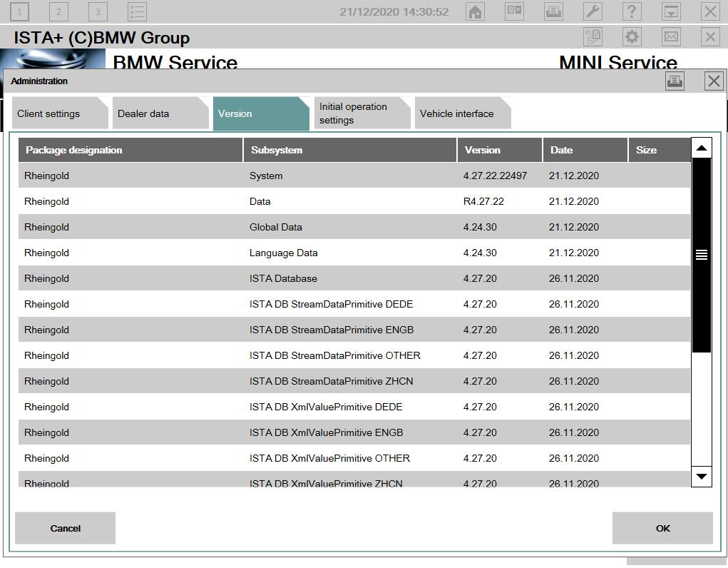Screen dimensions: 728x568
Task: Select the Data subsystem row
Action: coord(354,201)
